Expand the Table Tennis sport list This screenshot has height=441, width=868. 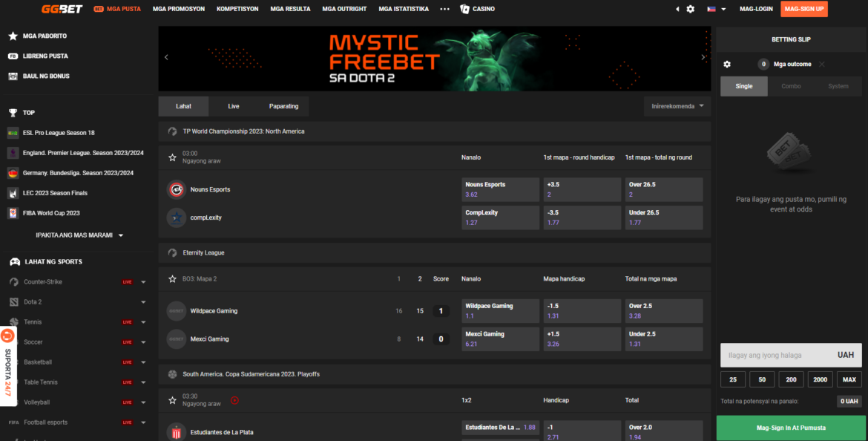pos(143,382)
